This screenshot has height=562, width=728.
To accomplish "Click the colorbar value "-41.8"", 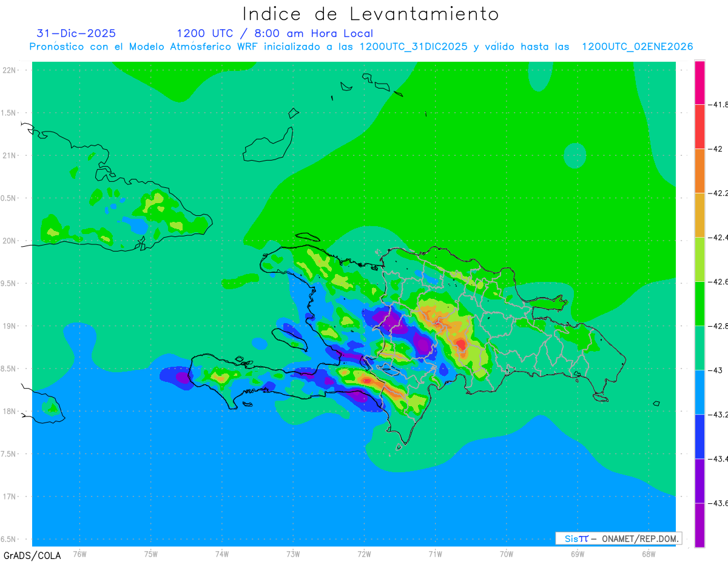I will 718,104.
